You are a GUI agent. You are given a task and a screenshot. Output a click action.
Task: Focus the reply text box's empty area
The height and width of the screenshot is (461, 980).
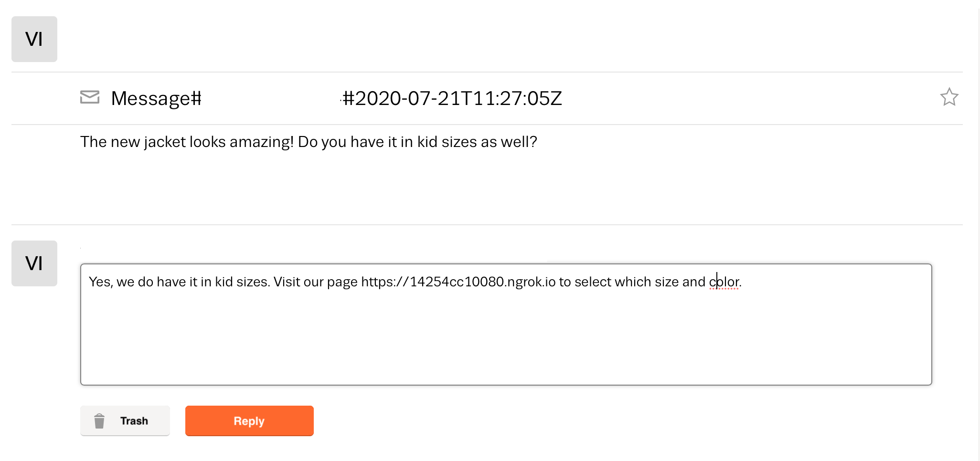pos(505,339)
